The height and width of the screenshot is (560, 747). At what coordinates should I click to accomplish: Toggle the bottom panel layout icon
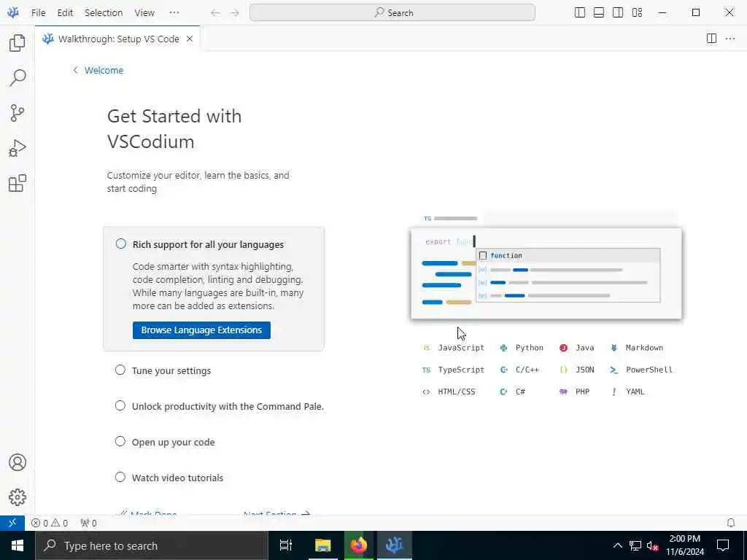pyautogui.click(x=599, y=13)
